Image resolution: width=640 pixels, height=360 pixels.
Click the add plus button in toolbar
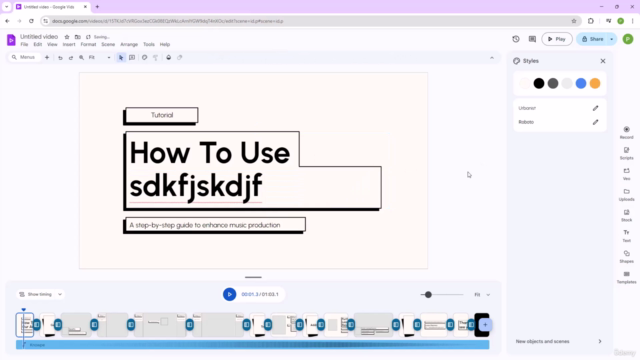click(47, 58)
